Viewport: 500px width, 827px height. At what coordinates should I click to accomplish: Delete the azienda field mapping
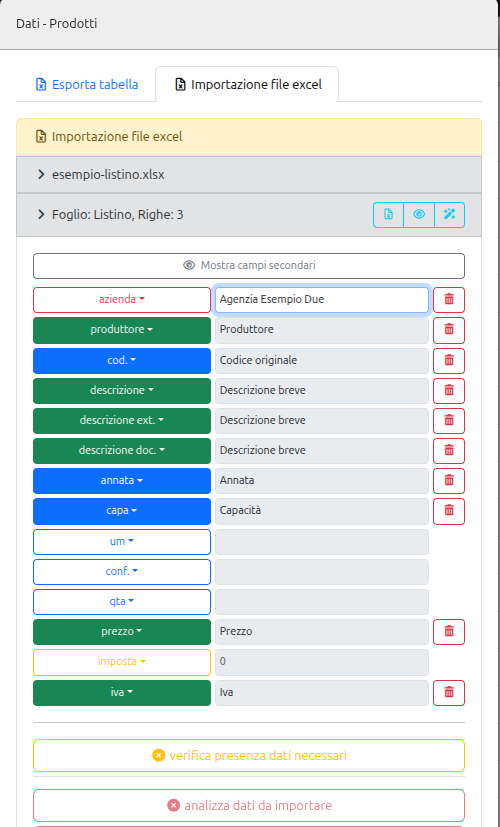click(449, 300)
